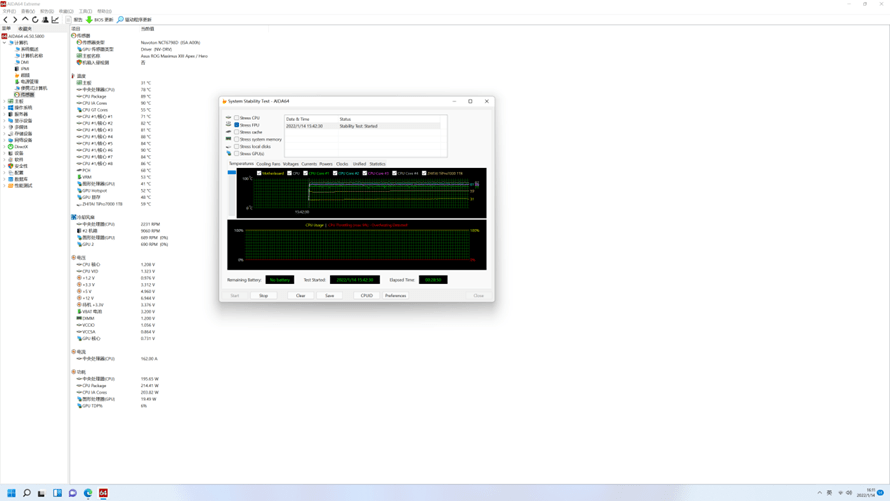Screen dimensions: 890x501
Task: Click the AIDA64 red 64 taskbar icon
Action: (103, 493)
